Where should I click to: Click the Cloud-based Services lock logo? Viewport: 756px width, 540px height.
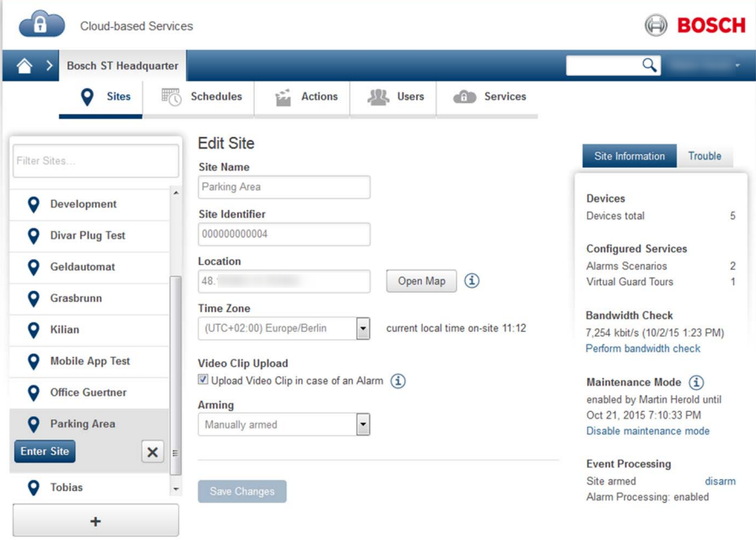pyautogui.click(x=41, y=24)
